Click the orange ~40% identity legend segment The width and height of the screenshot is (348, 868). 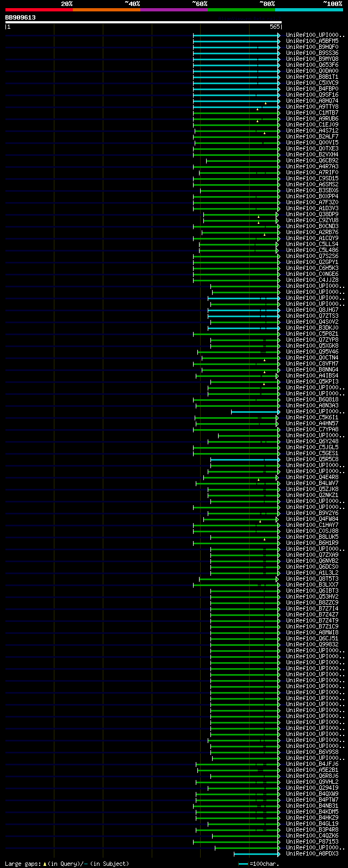[106, 9]
